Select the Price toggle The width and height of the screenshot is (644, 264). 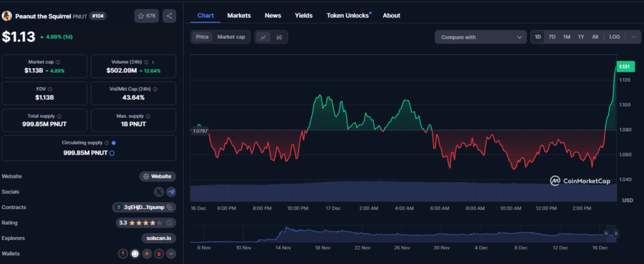click(202, 37)
